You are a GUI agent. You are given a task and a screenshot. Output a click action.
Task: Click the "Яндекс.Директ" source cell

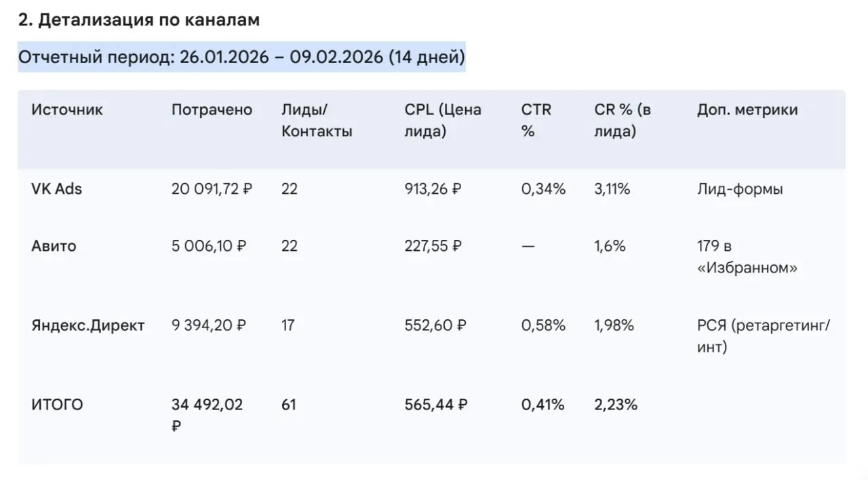click(88, 325)
